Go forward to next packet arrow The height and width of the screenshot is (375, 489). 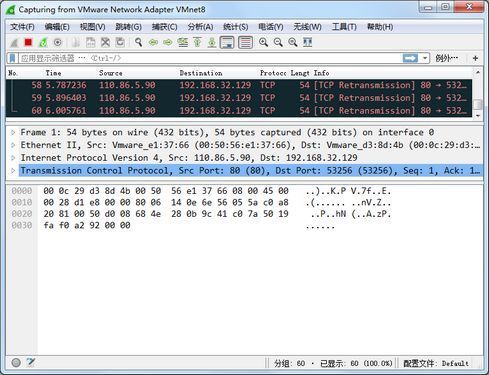[168, 42]
